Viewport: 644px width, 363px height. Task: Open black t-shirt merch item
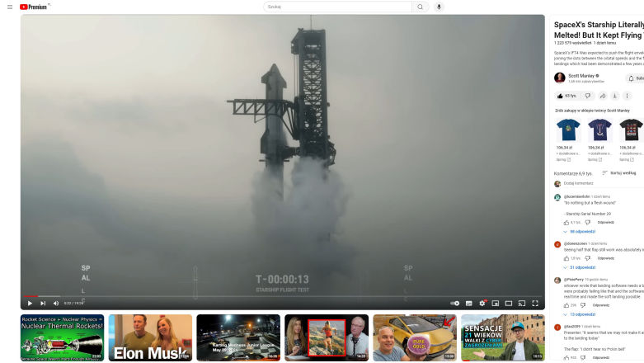click(632, 130)
